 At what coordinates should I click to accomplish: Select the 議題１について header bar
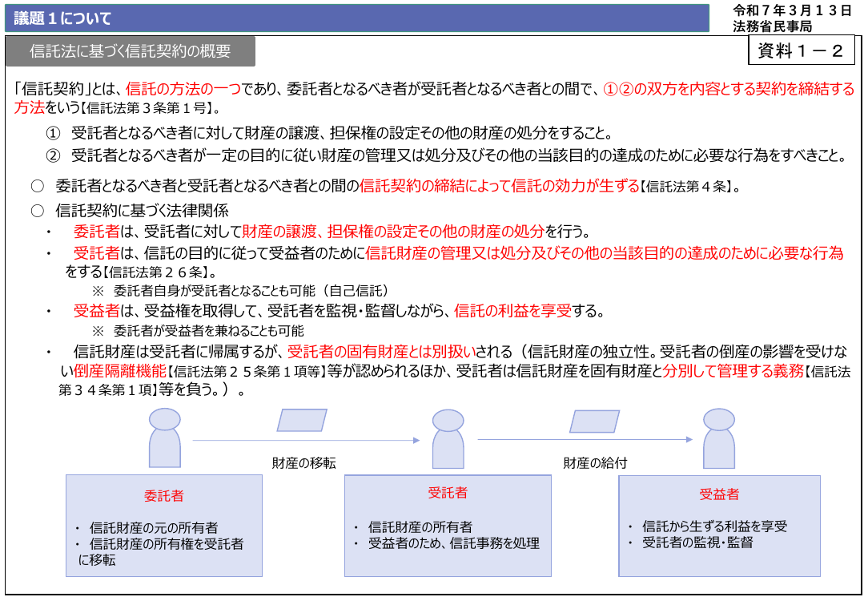(357, 18)
